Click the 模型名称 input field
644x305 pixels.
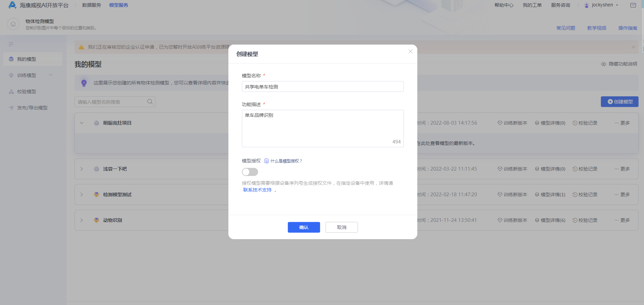322,86
